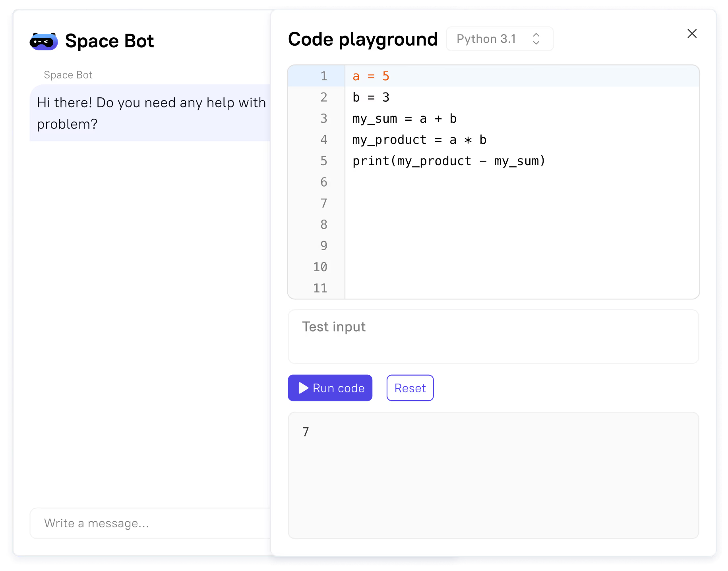728x571 pixels.
Task: Click the Space Bot mask logo icon
Action: [x=44, y=41]
